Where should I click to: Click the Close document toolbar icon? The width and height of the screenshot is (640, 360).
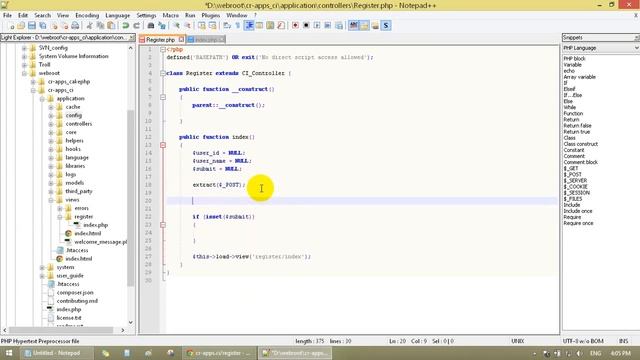[53, 26]
